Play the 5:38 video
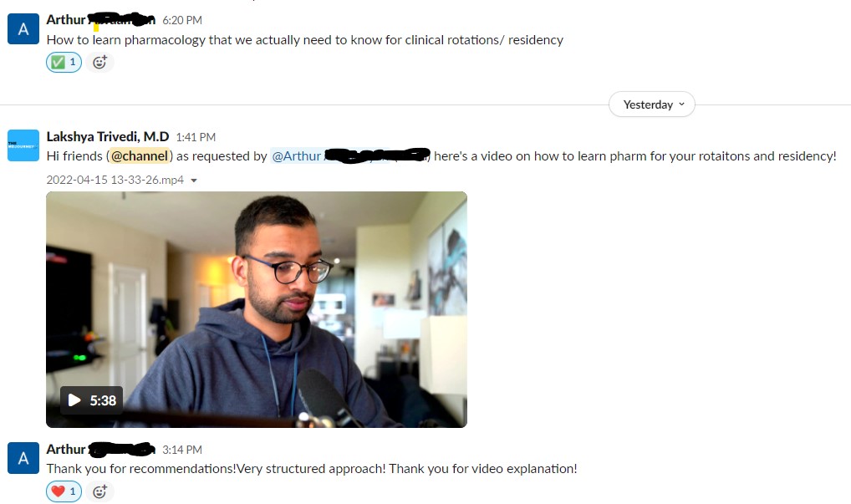 coord(91,400)
